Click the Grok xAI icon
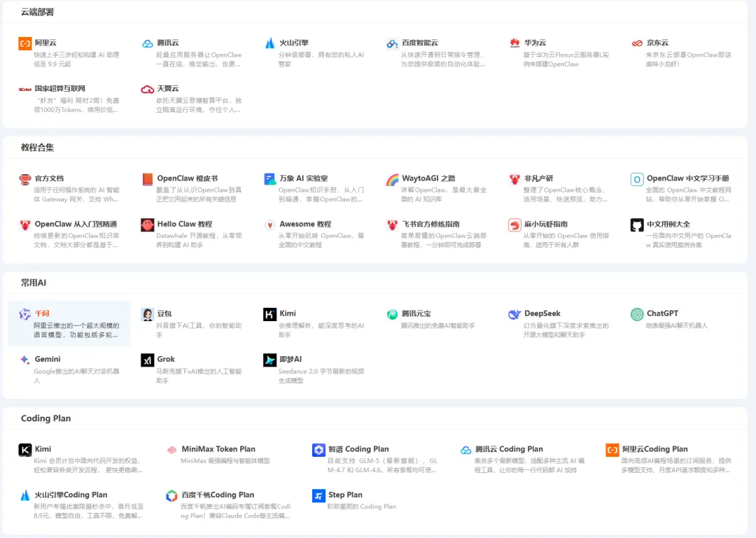This screenshot has height=538, width=756. (x=148, y=360)
